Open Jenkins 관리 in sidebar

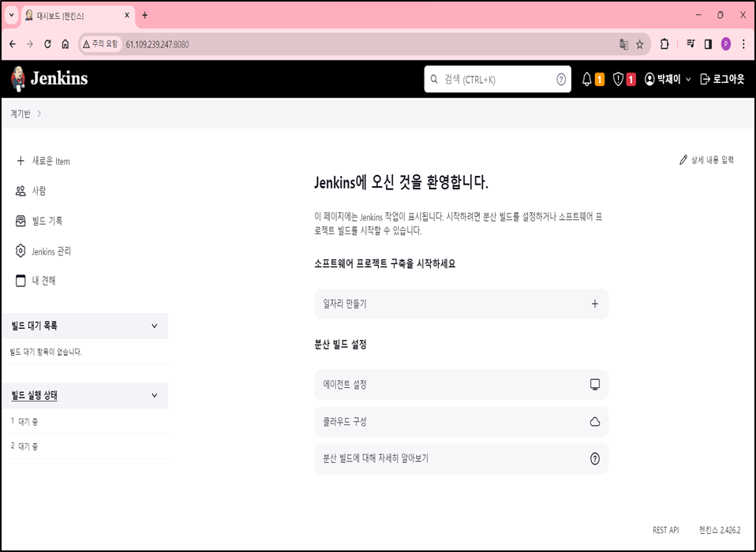coord(51,252)
